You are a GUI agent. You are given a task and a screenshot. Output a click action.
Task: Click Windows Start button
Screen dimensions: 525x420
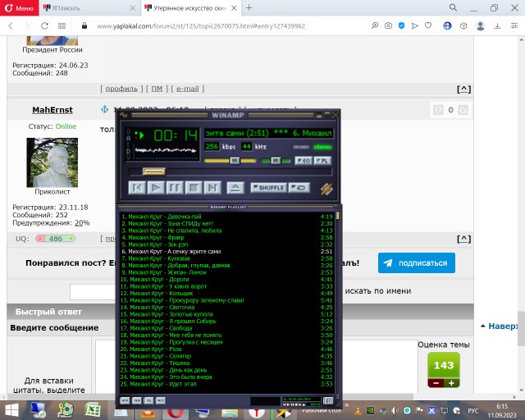[11, 410]
